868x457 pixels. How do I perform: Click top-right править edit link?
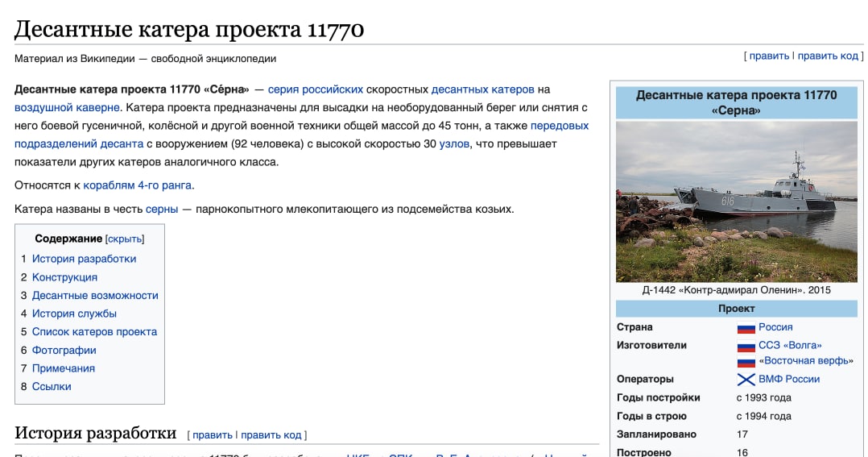[x=769, y=56]
